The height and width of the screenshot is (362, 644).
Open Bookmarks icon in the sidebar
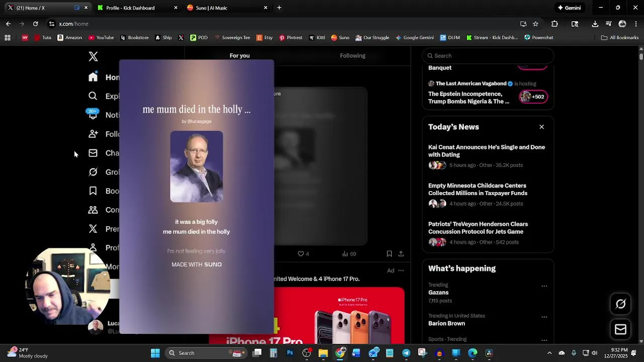coord(93,191)
